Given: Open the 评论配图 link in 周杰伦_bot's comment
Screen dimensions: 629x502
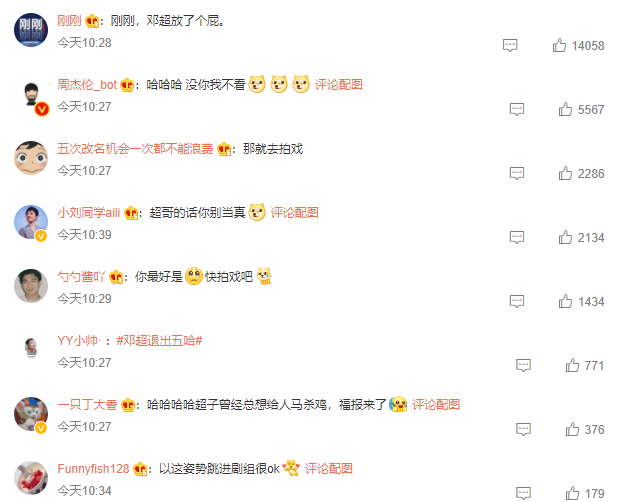Looking at the screenshot, I should click(339, 85).
